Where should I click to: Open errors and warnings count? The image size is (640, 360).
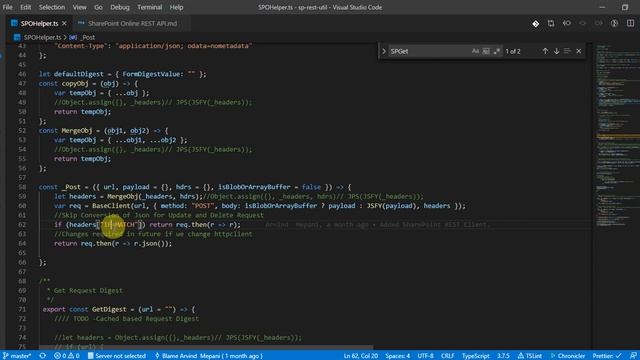click(67, 356)
